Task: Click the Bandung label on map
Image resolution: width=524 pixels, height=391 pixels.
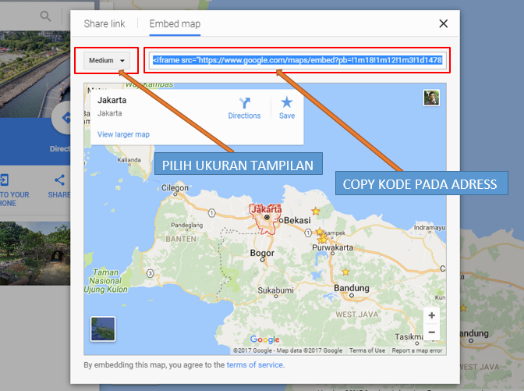Action: 352,288
